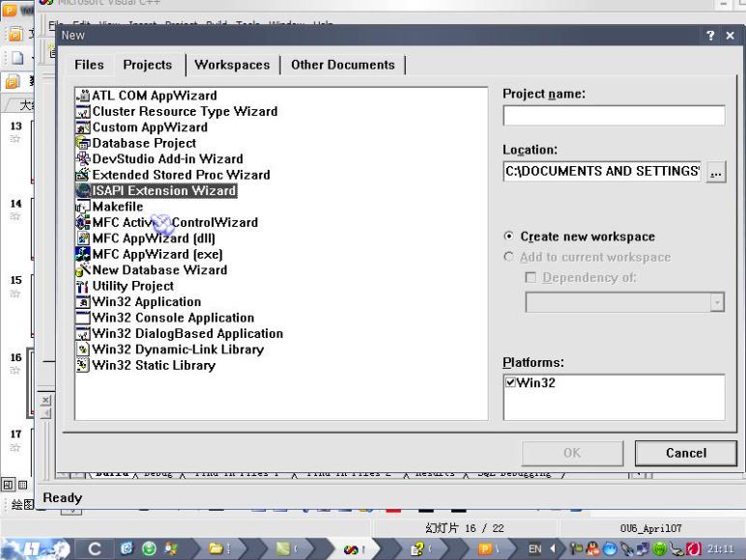The width and height of the screenshot is (746, 560).
Task: Select Makefile project icon
Action: coord(83,207)
